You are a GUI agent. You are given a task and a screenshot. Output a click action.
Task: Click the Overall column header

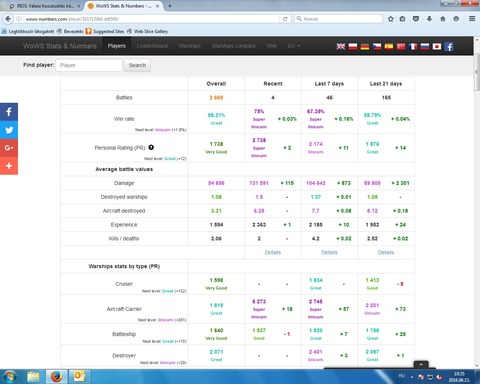216,84
